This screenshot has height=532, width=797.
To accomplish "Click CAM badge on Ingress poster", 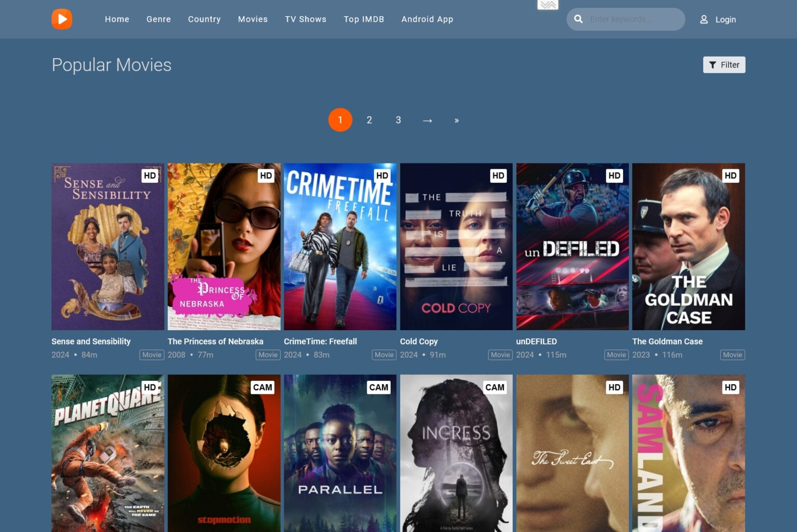I will click(x=495, y=387).
